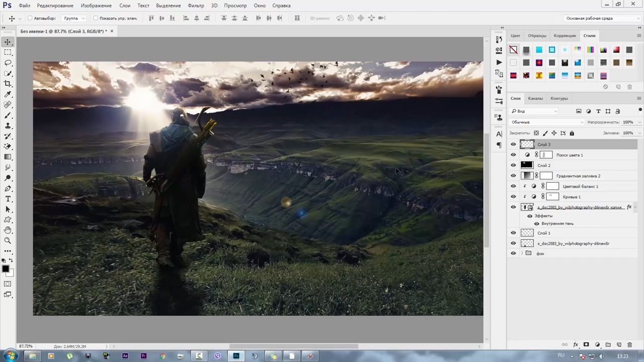Select the Lasso tool
Viewport: 644px width, 362px height.
8,63
